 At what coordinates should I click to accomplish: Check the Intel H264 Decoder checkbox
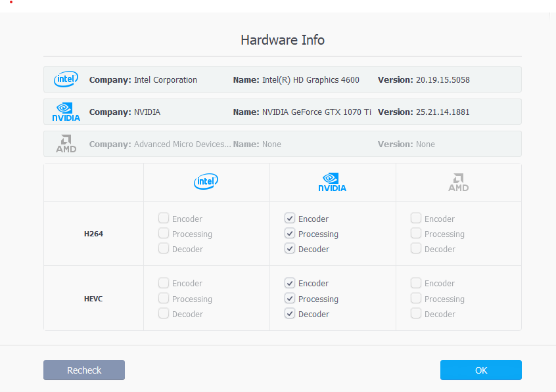[164, 248]
